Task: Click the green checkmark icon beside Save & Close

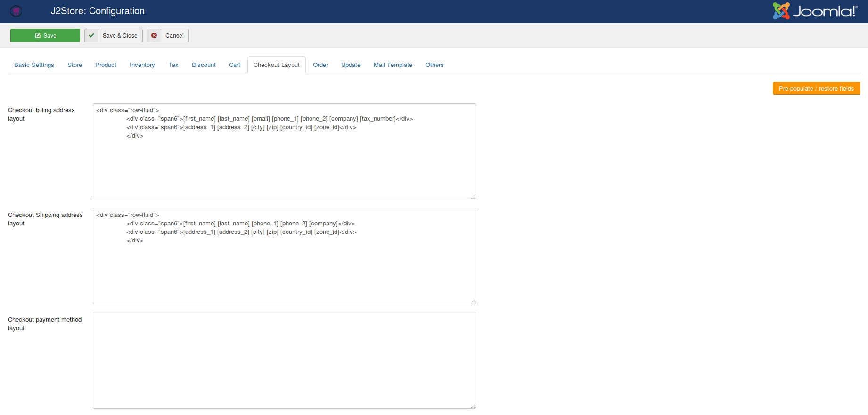Action: click(x=91, y=35)
